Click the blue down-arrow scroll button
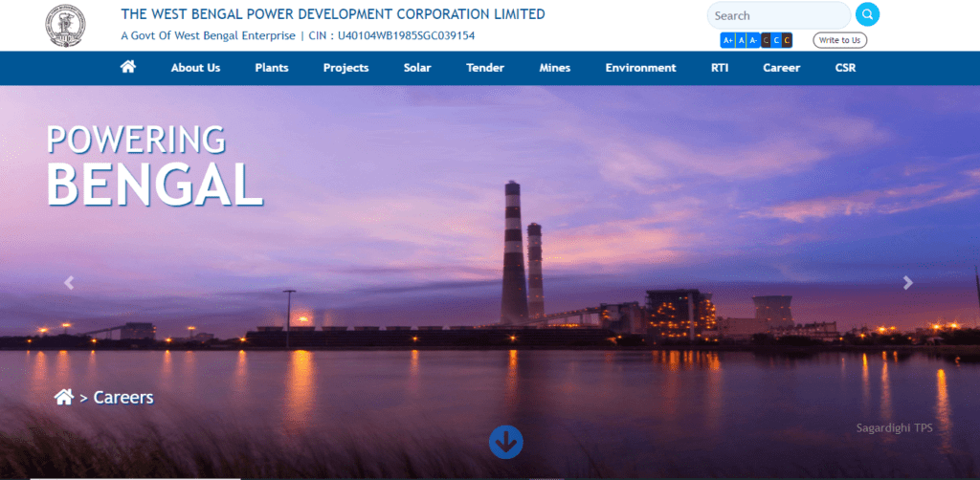 click(x=505, y=442)
